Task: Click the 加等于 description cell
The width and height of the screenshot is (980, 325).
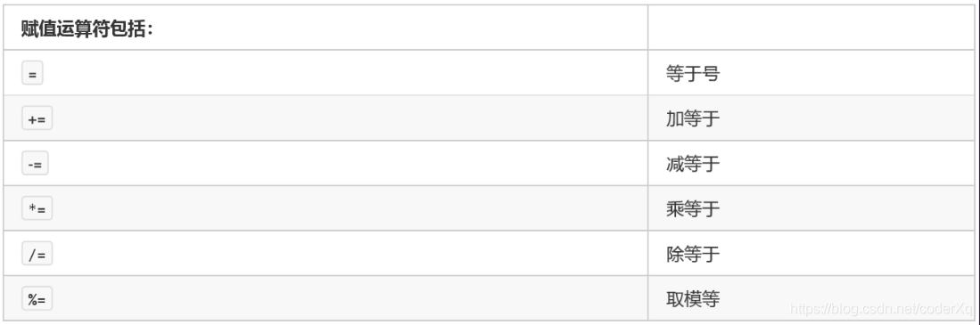Action: (x=811, y=118)
